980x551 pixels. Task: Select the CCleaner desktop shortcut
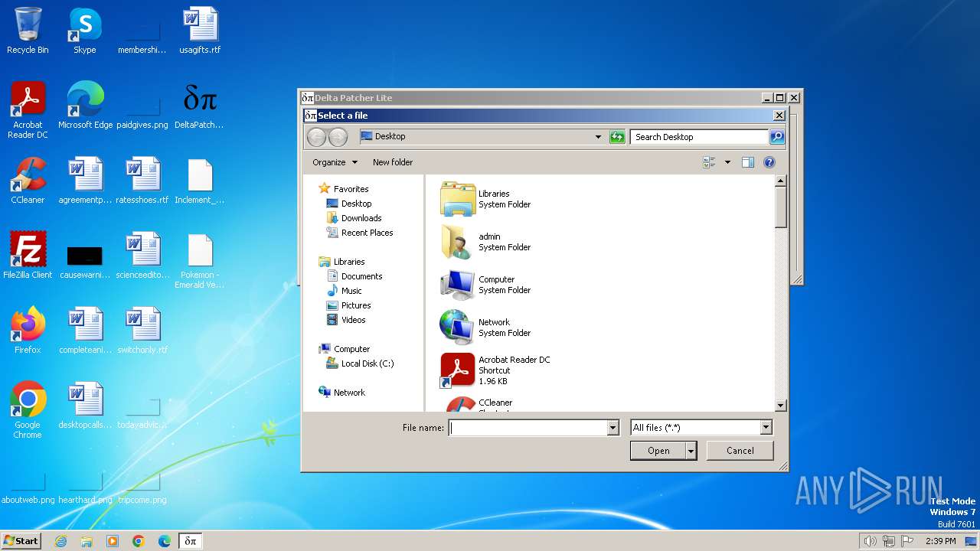[28, 181]
